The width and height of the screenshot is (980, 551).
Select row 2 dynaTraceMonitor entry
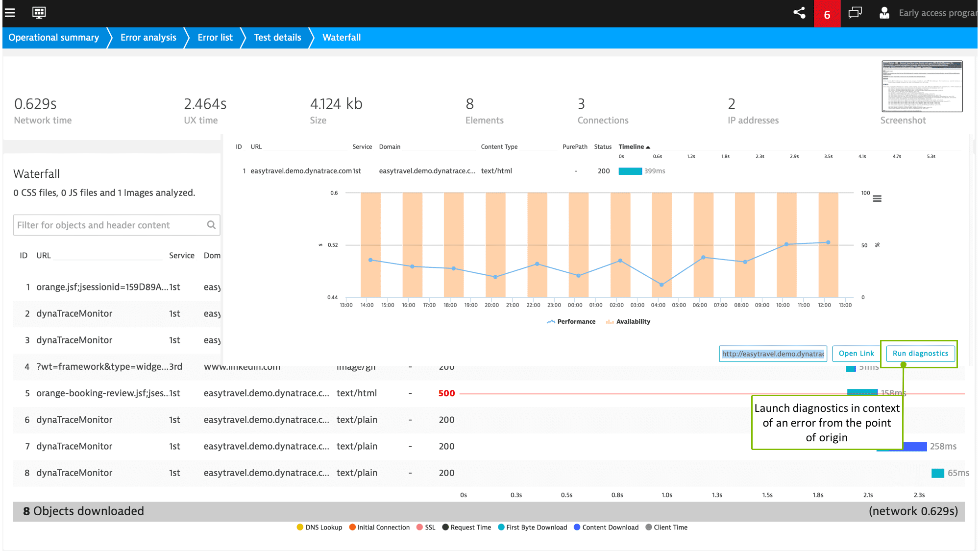[74, 313]
